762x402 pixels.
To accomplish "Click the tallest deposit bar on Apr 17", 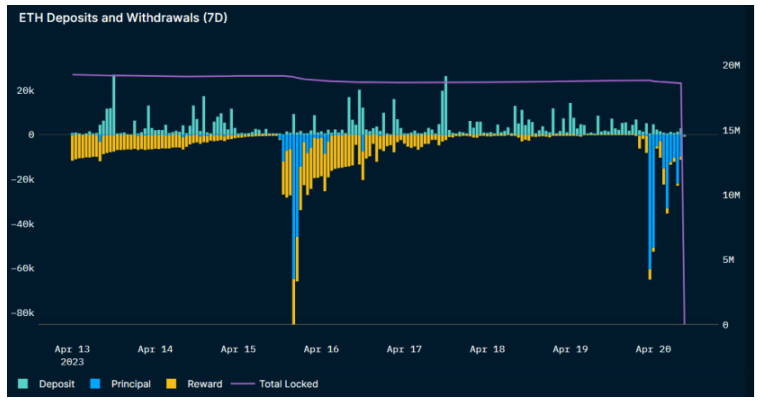I will (446, 105).
